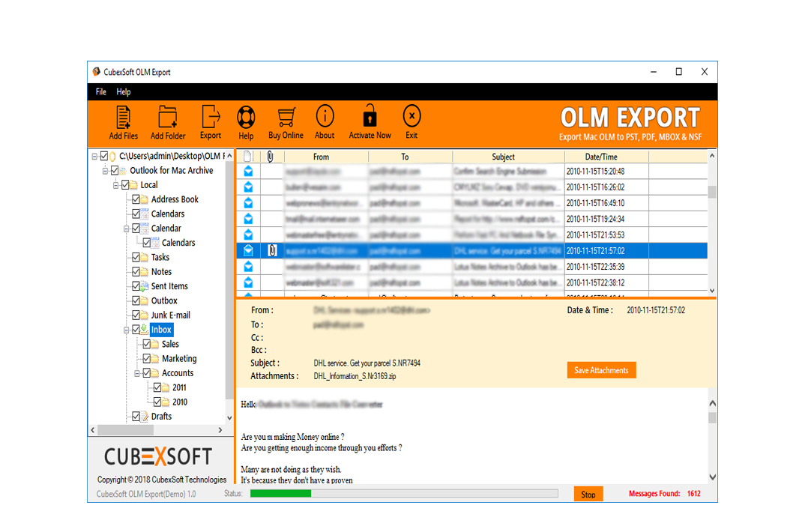This screenshot has width=805, height=532.
Task: Click the attachment paperclip column header icon
Action: [x=271, y=157]
